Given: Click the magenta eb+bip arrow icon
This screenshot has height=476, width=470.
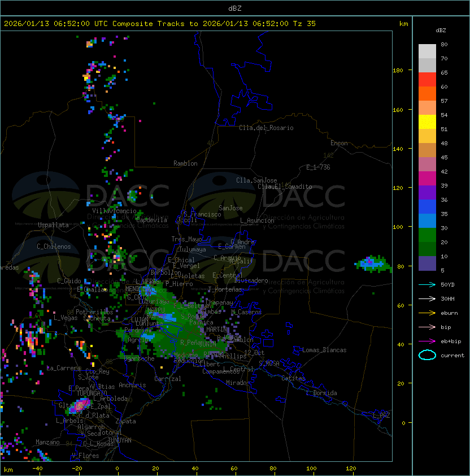Looking at the screenshot, I should point(427,341).
